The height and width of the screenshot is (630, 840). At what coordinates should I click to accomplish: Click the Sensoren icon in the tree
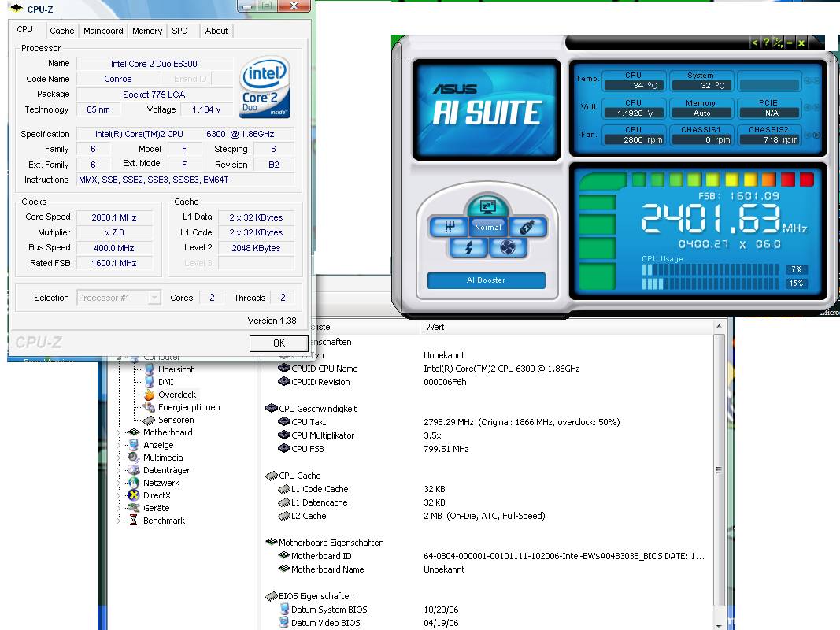[x=150, y=420]
